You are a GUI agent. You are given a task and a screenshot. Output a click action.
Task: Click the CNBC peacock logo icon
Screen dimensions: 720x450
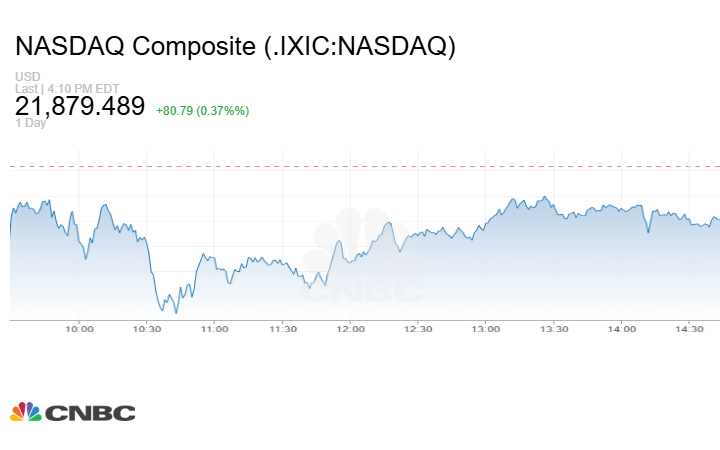[x=26, y=412]
